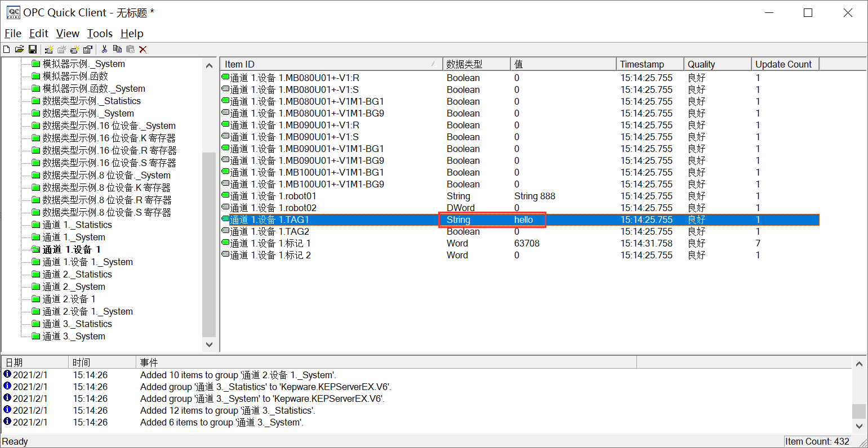868x448 pixels.
Task: Click the 日期 column header in log
Action: tap(35, 362)
